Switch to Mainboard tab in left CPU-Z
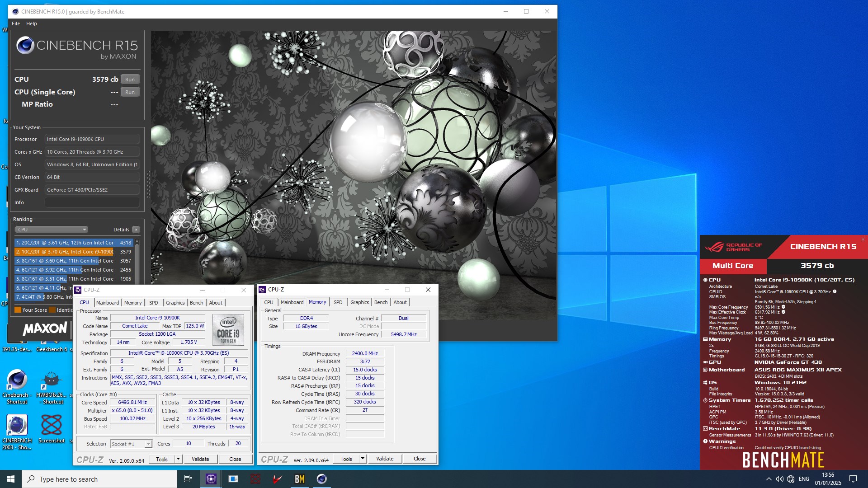This screenshot has width=868, height=488. point(108,303)
